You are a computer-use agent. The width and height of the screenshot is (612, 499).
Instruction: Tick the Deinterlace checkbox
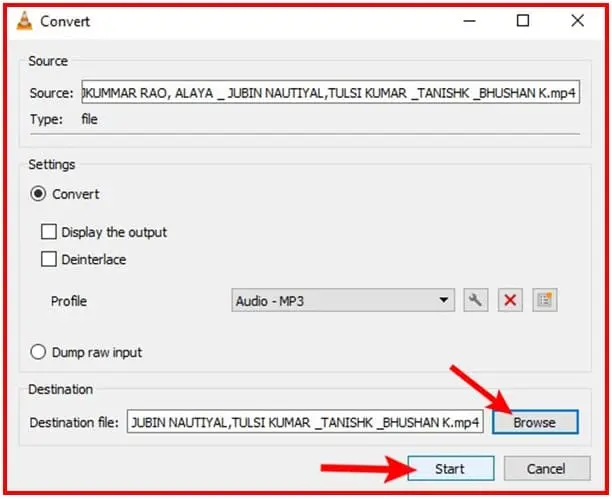(x=49, y=259)
